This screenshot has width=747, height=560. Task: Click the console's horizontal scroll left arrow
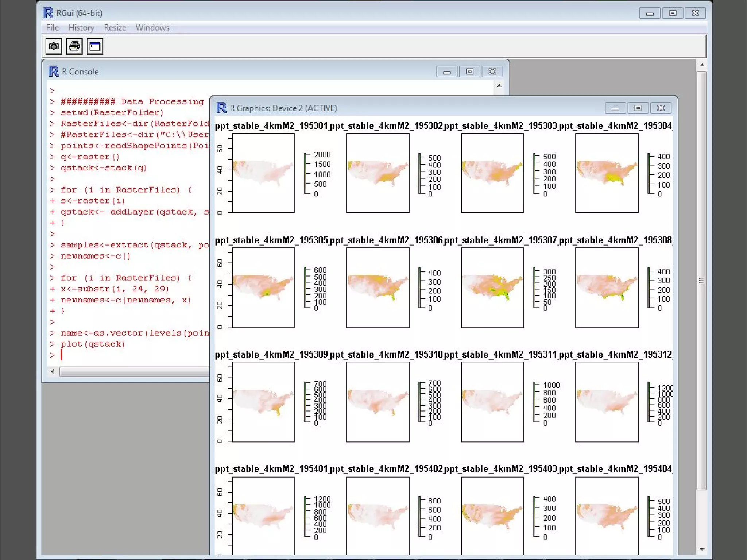point(53,371)
